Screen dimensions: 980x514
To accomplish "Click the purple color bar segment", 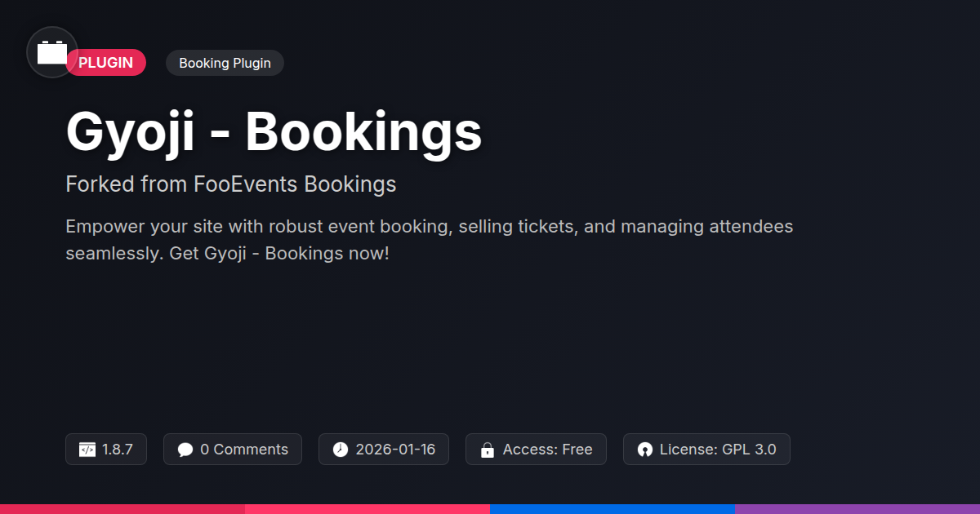I will 857,509.
